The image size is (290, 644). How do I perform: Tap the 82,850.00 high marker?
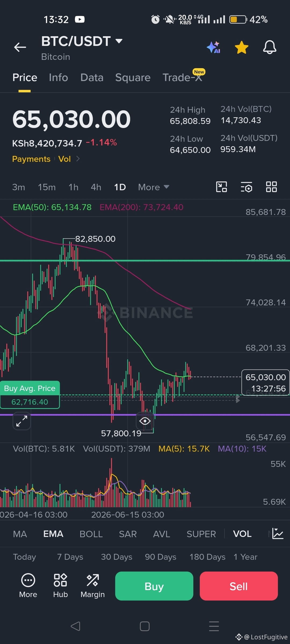95,239
